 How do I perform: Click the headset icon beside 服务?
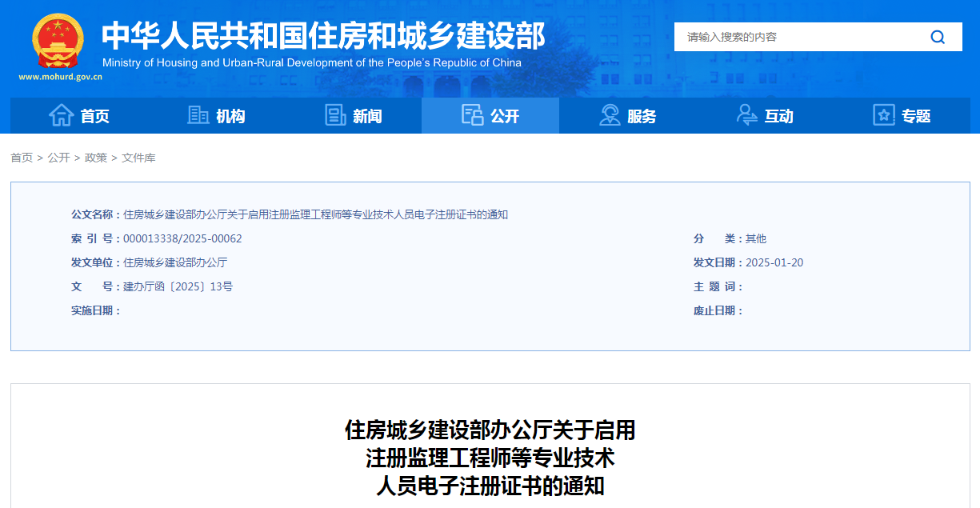coord(610,115)
